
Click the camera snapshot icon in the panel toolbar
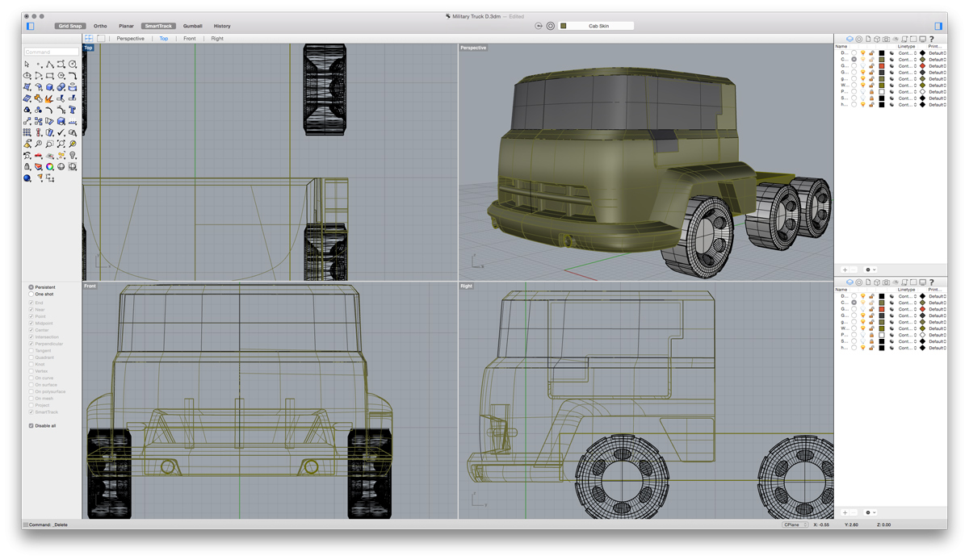(886, 39)
